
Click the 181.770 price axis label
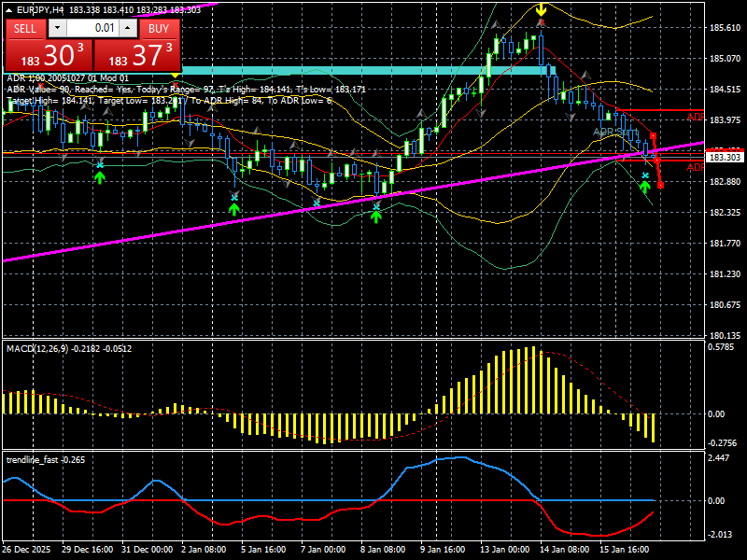[x=726, y=244]
